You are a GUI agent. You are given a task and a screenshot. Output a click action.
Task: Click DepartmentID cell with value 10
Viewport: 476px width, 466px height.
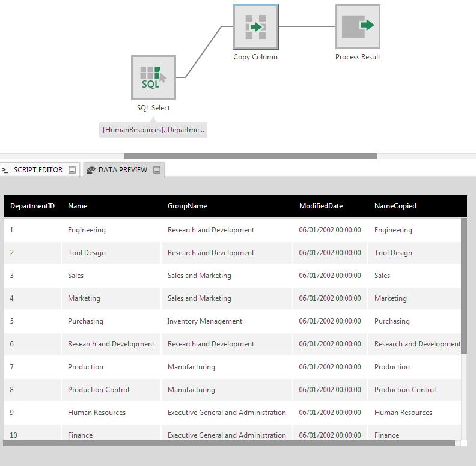pyautogui.click(x=32, y=432)
